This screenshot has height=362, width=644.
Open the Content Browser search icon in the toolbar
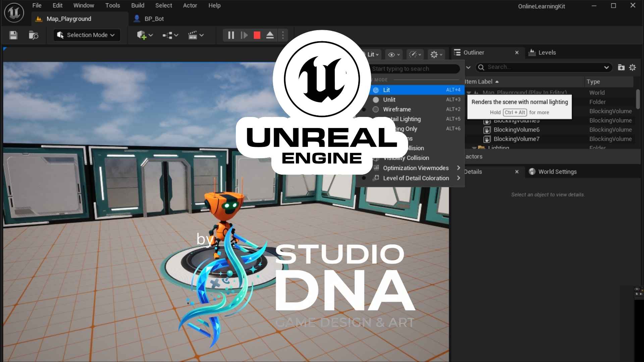pos(34,35)
